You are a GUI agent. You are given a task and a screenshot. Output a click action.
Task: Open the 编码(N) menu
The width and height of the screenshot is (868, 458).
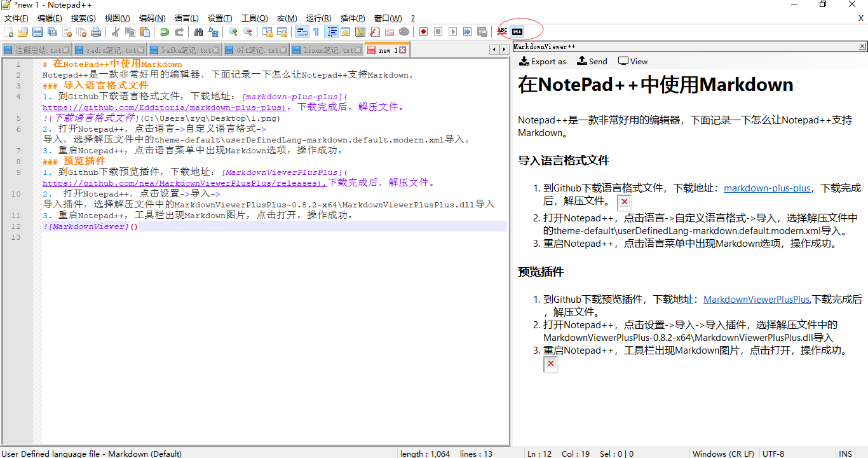click(x=152, y=18)
